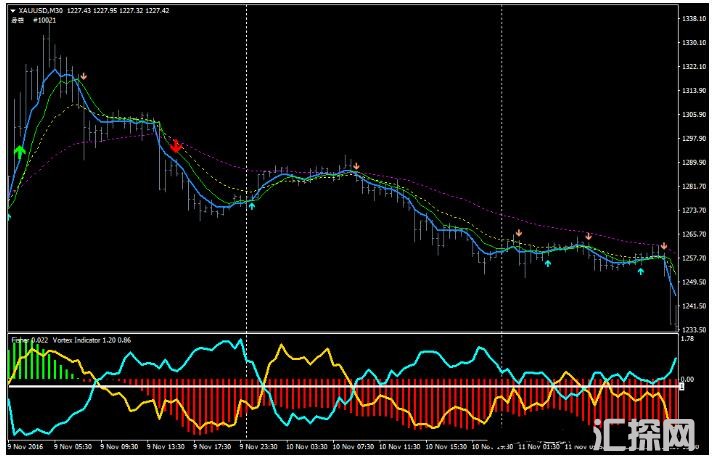Select the small down arrow near 1322 peak
The height and width of the screenshot is (459, 715).
click(x=85, y=76)
